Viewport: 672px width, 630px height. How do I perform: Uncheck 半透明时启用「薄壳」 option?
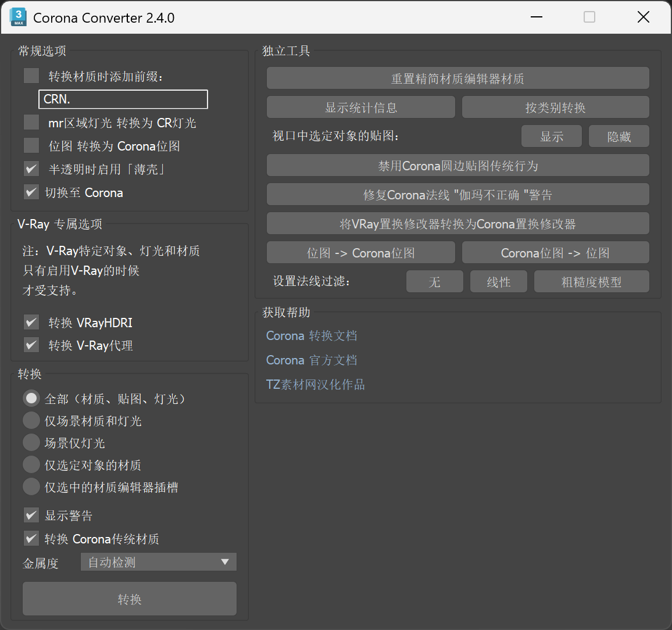[31, 169]
